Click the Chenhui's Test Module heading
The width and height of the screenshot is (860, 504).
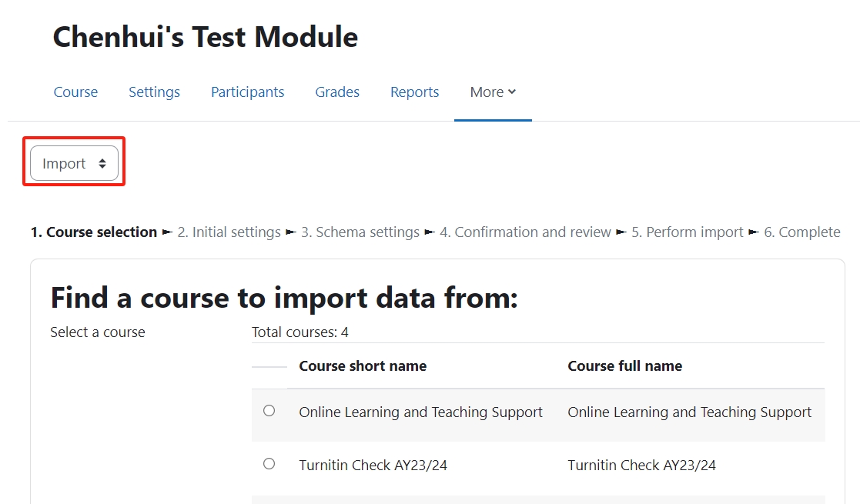pos(205,36)
